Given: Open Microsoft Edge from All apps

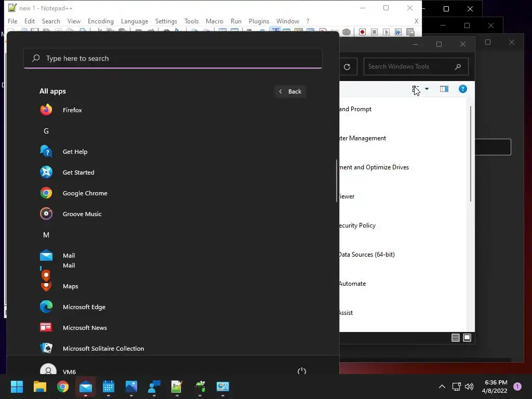Looking at the screenshot, I should [84, 307].
